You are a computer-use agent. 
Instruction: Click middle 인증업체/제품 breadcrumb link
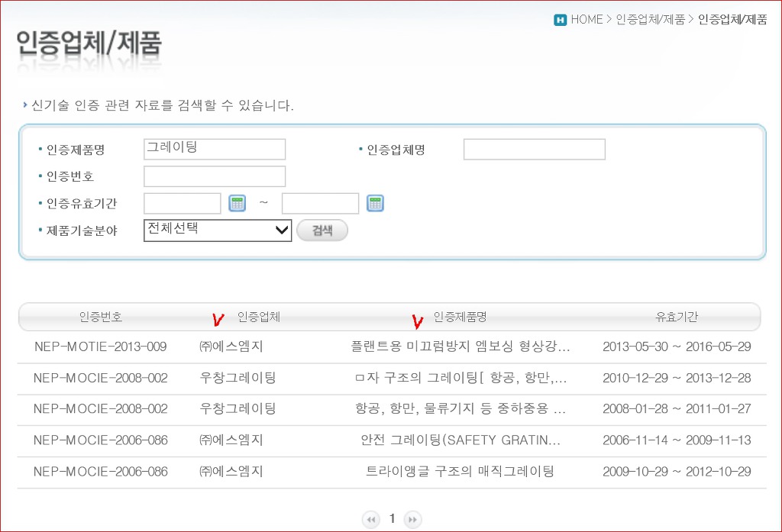[651, 19]
